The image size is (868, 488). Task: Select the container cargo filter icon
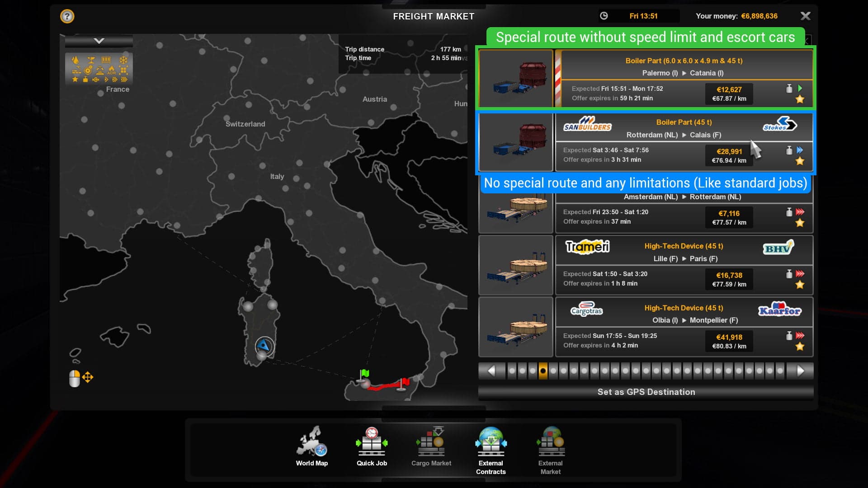(106, 60)
